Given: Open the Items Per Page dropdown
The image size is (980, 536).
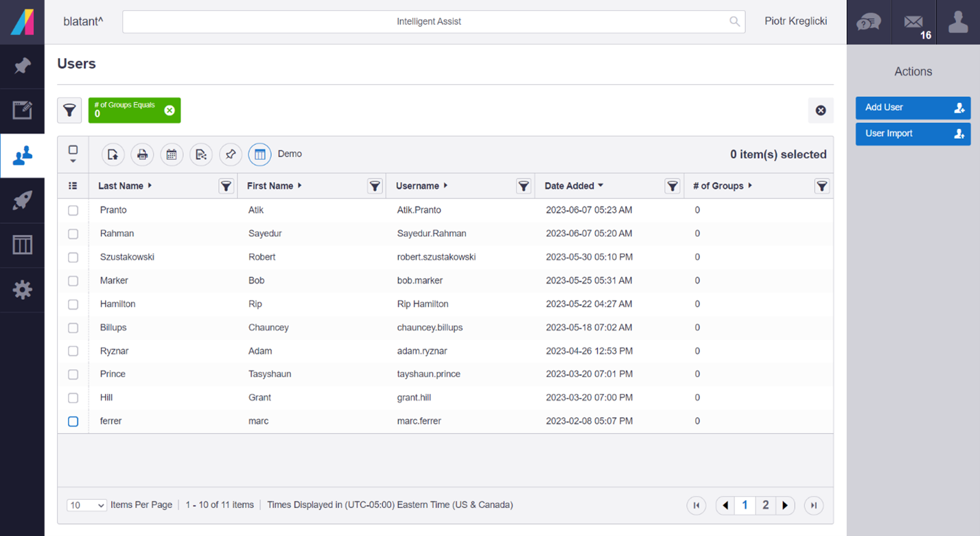Looking at the screenshot, I should click(86, 505).
